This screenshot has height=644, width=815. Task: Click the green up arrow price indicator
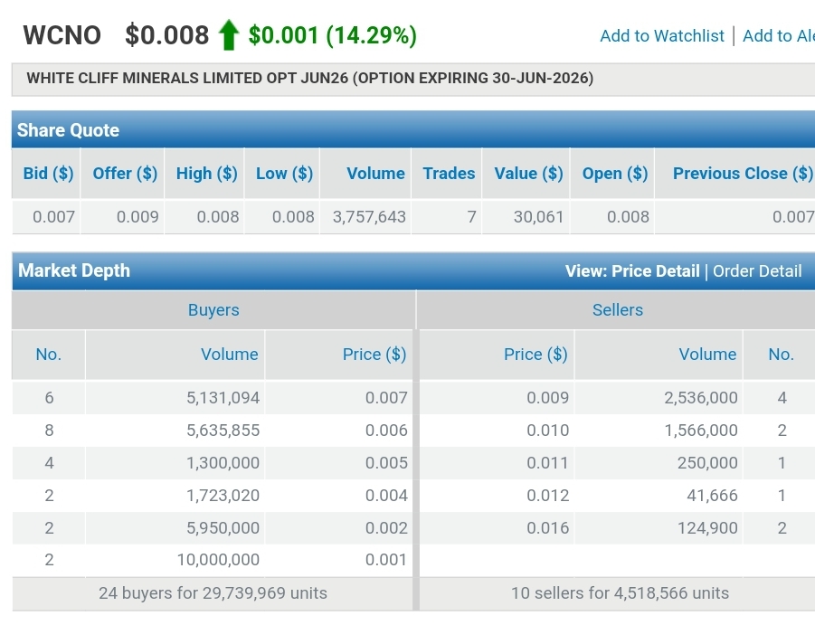pos(229,35)
